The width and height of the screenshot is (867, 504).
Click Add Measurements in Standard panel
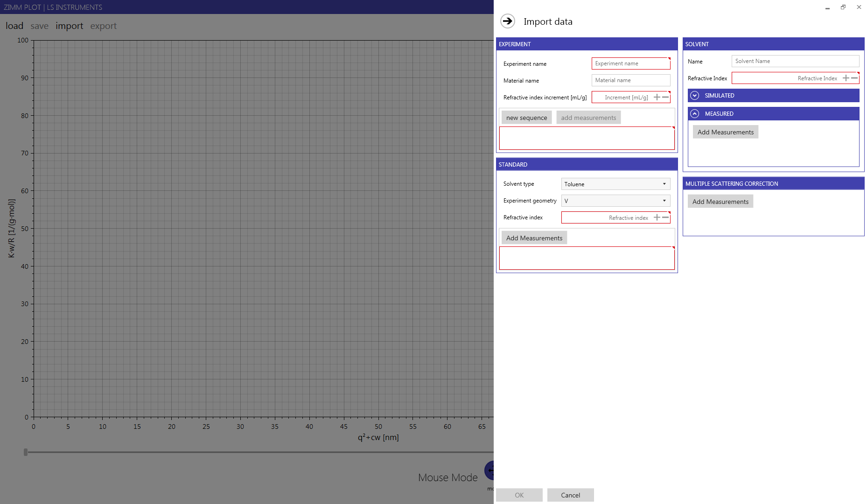(534, 238)
